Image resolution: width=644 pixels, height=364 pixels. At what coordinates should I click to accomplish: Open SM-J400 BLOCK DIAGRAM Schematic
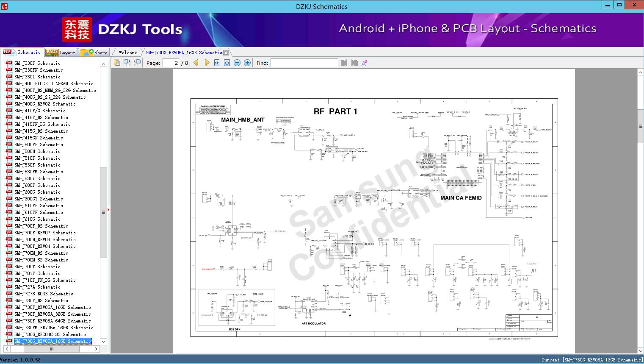[x=54, y=83]
